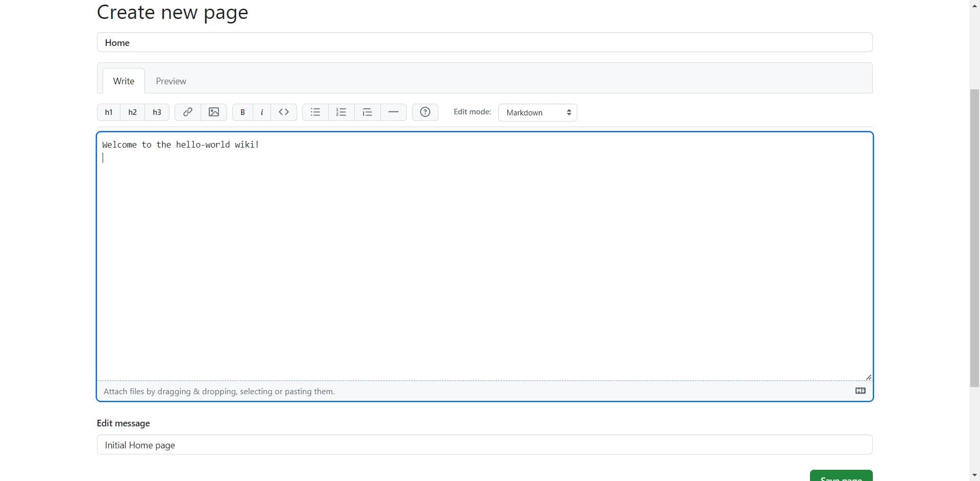Image resolution: width=980 pixels, height=481 pixels.
Task: Insert a code snippet
Action: pos(283,112)
